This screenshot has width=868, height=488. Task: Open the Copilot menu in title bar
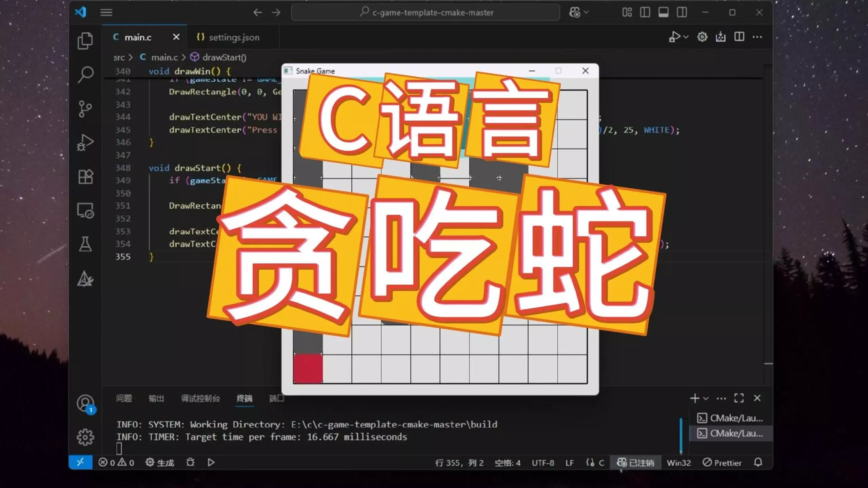(x=579, y=13)
